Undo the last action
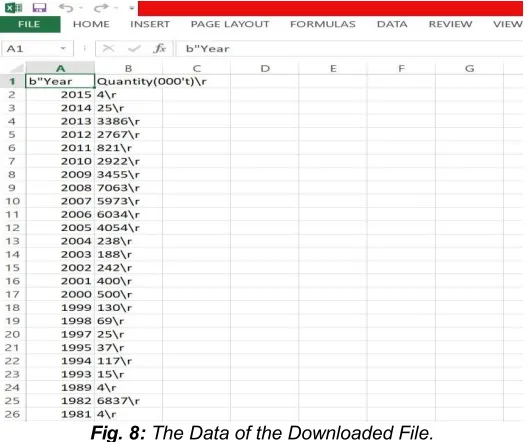 66,7
